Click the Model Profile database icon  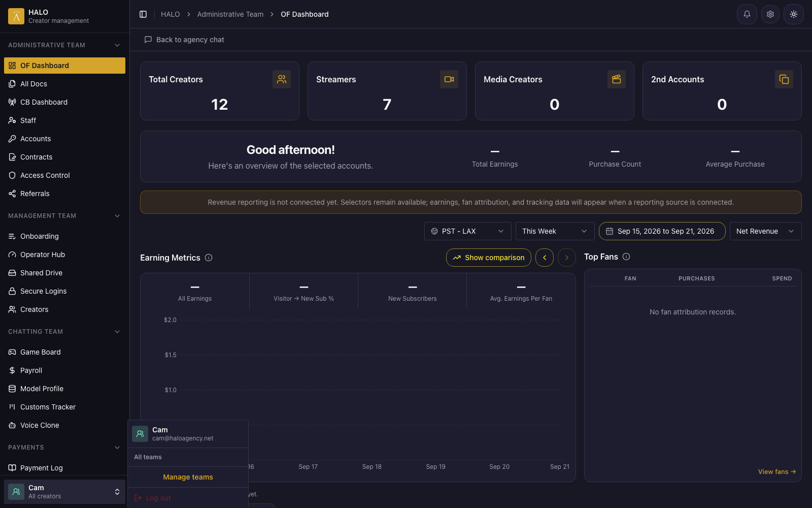12,389
